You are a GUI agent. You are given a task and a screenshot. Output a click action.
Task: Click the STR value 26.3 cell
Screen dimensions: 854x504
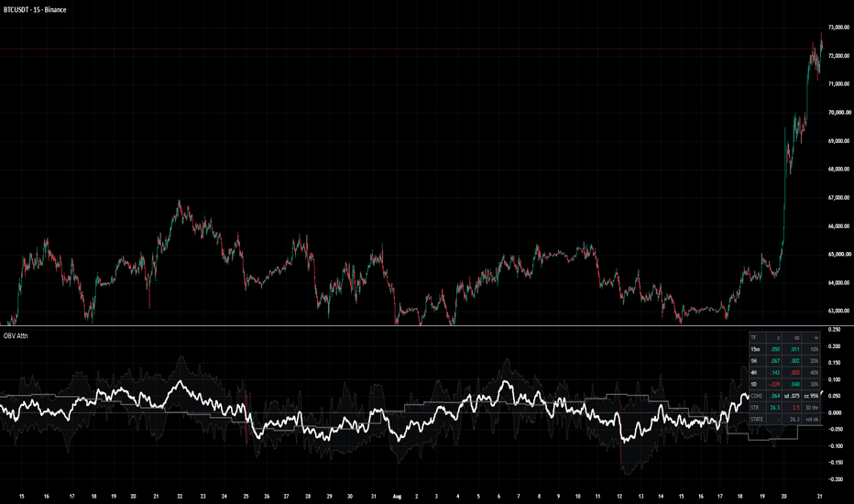pos(775,408)
